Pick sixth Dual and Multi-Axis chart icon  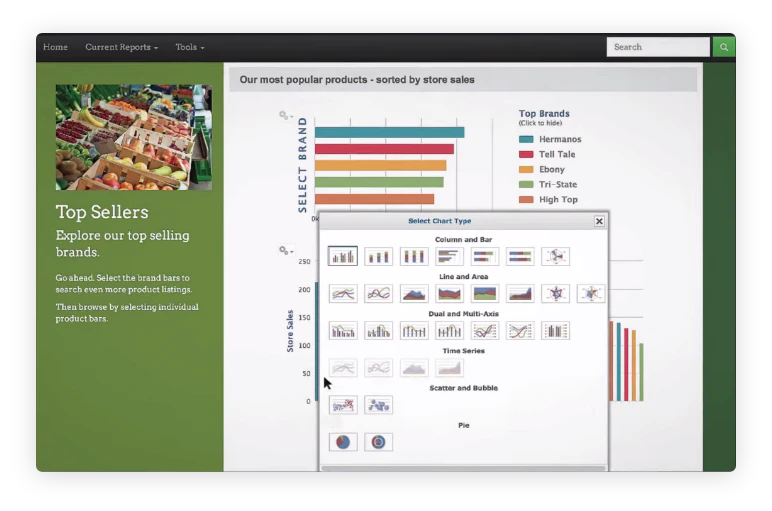[x=520, y=331]
